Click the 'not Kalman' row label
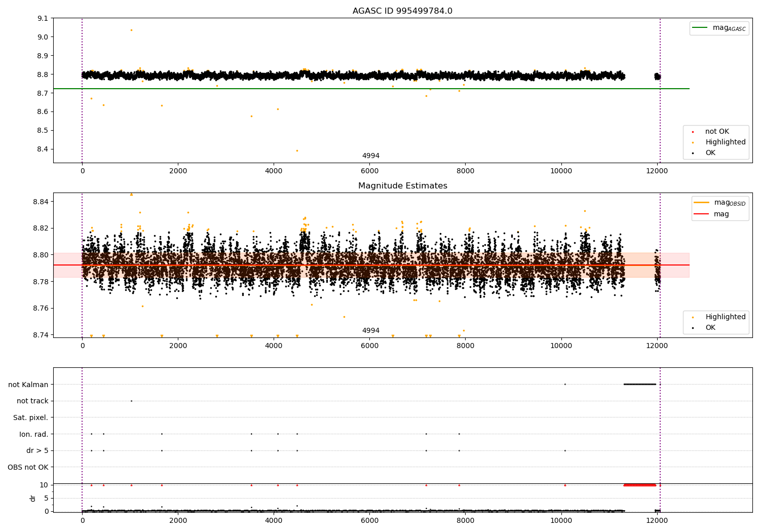 point(28,385)
